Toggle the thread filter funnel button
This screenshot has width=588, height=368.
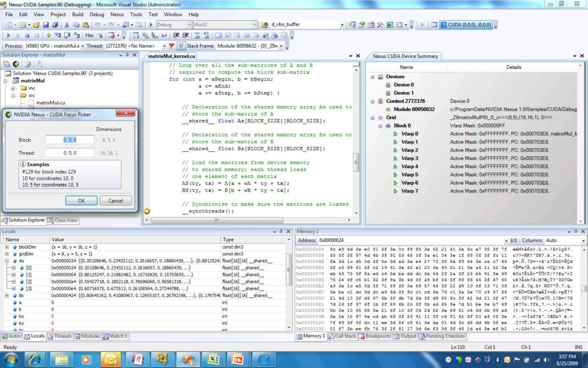click(x=181, y=46)
